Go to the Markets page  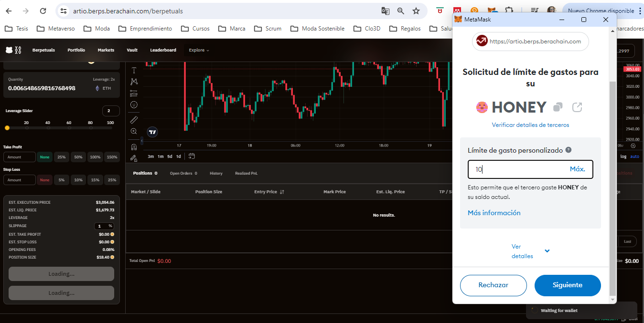point(106,50)
